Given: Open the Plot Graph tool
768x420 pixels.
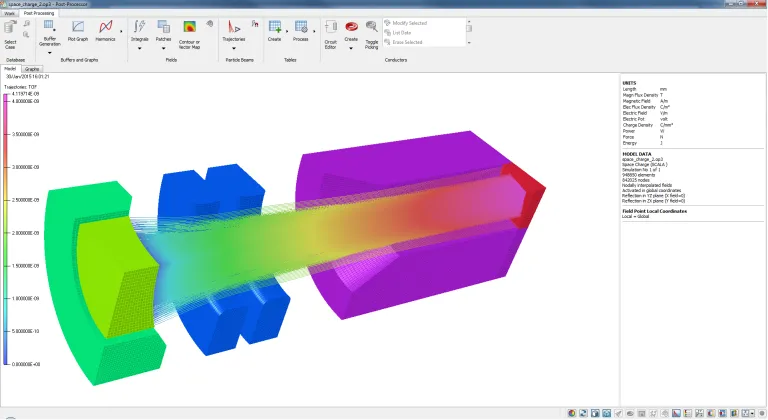Looking at the screenshot, I should tap(77, 28).
